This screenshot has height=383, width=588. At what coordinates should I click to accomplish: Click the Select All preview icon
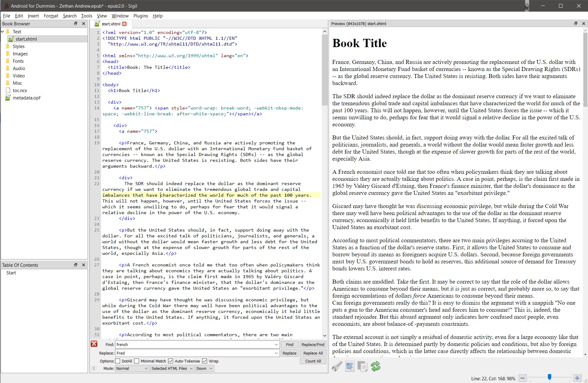350,366
